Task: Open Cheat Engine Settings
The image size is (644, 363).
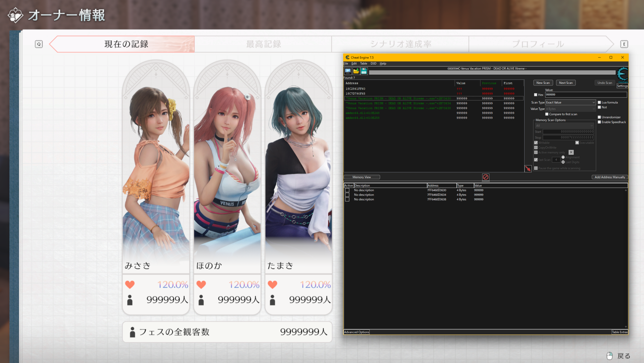Action: point(623,86)
